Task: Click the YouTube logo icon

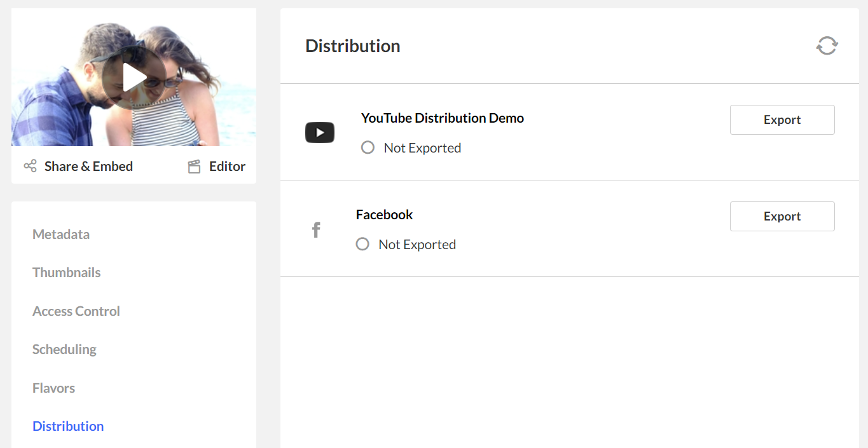Action: click(320, 132)
